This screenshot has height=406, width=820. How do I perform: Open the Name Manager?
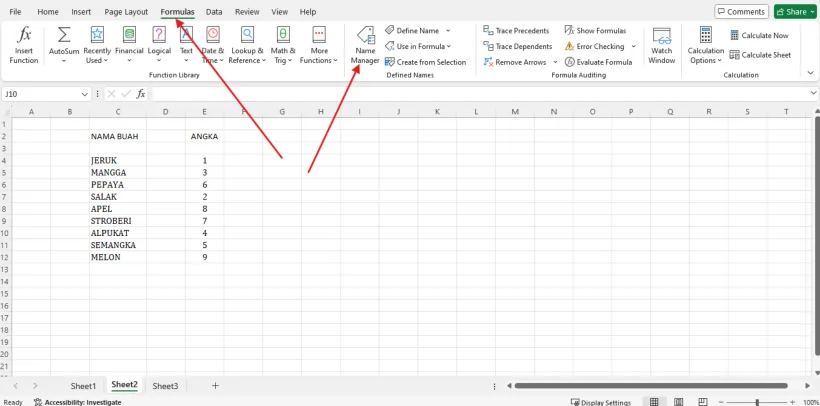click(365, 46)
